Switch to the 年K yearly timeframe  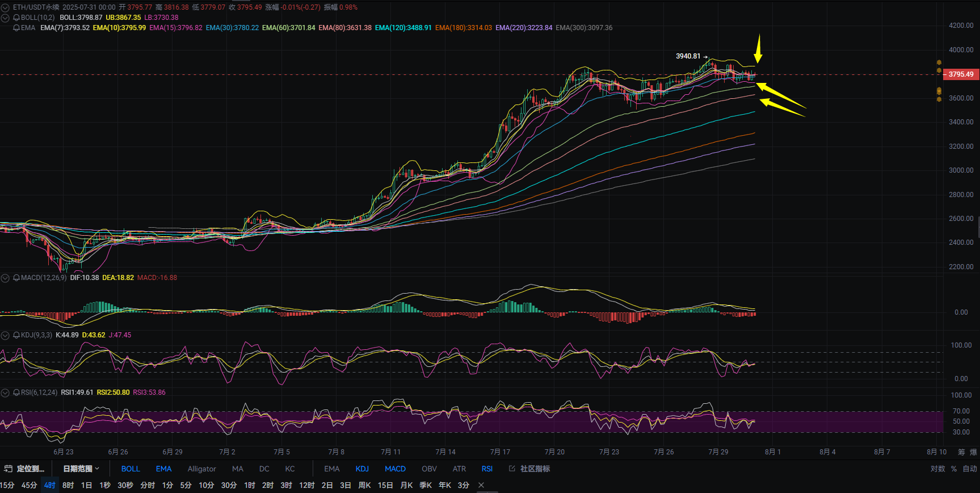click(445, 485)
